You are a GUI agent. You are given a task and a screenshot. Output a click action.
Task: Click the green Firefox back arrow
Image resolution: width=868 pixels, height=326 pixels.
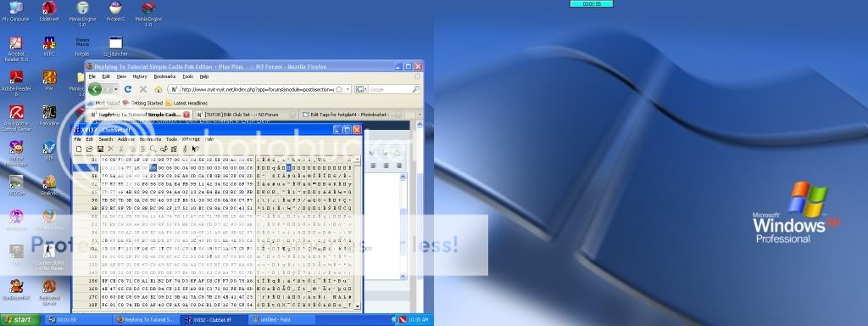point(95,88)
